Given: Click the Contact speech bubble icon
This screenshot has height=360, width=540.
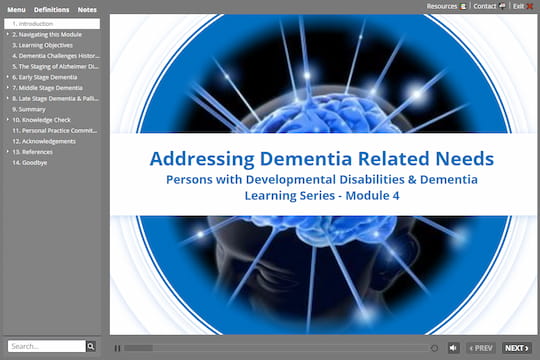Looking at the screenshot, I should [502, 6].
